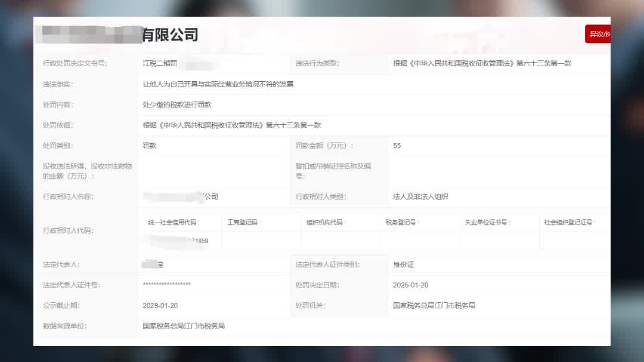644x362 pixels.
Task: Click the 违法行为类型 law citation value
Action: 482,63
